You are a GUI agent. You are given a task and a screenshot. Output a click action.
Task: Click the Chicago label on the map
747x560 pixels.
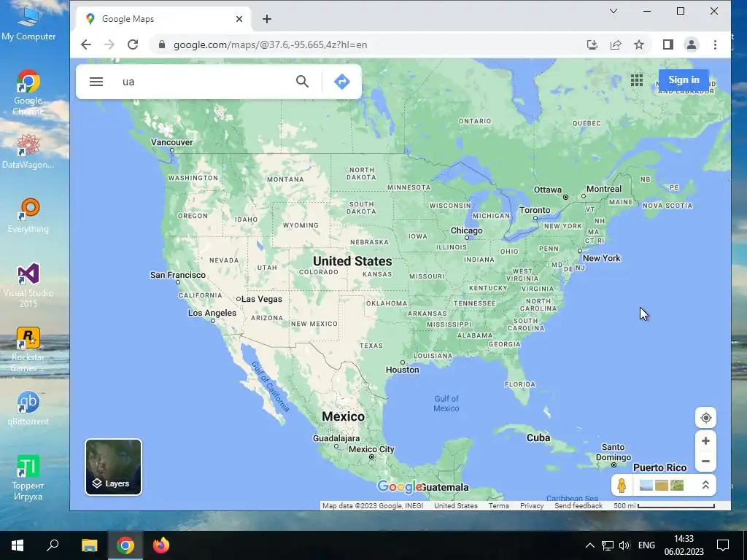coord(466,230)
